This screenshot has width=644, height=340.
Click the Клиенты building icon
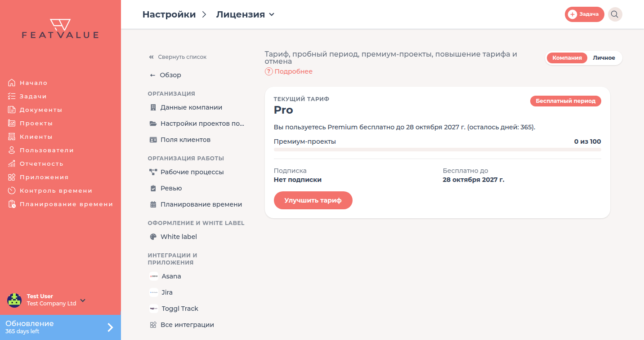(12, 137)
